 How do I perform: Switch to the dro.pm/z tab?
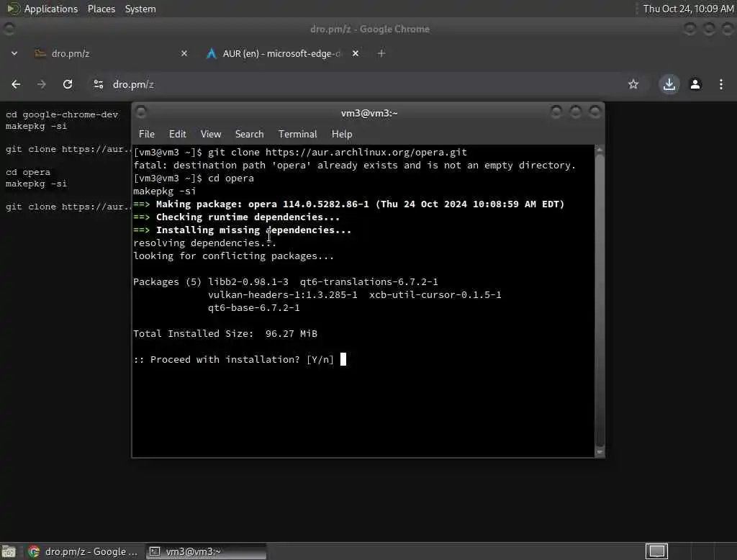pyautogui.click(x=110, y=53)
